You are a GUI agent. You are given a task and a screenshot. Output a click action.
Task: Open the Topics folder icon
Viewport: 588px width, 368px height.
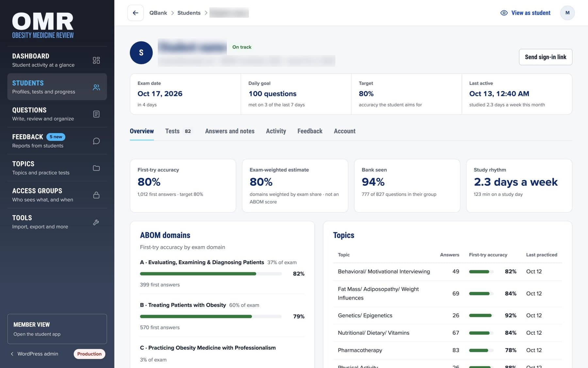coord(96,168)
